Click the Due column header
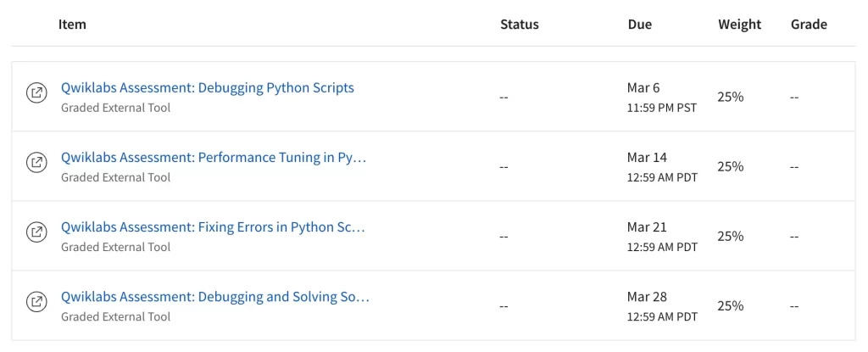Viewport: 868px width, 352px height. tap(639, 25)
